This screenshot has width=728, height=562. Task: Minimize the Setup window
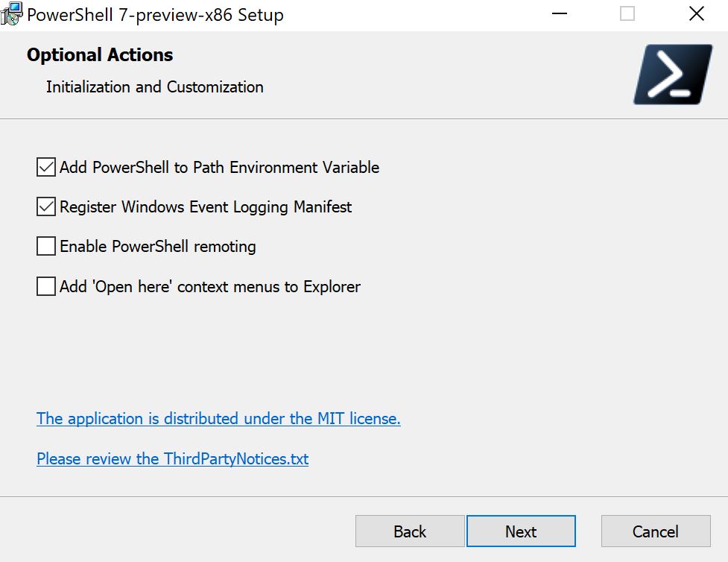click(x=560, y=14)
